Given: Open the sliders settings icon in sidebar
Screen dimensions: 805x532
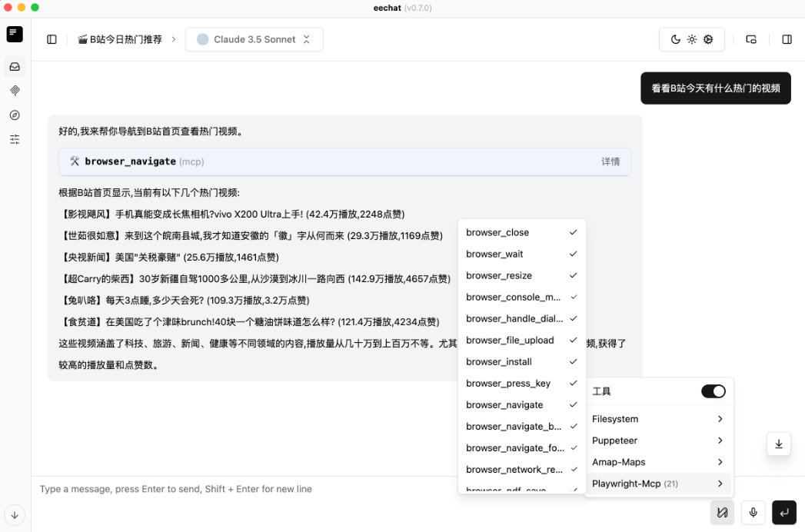Looking at the screenshot, I should 15,139.
